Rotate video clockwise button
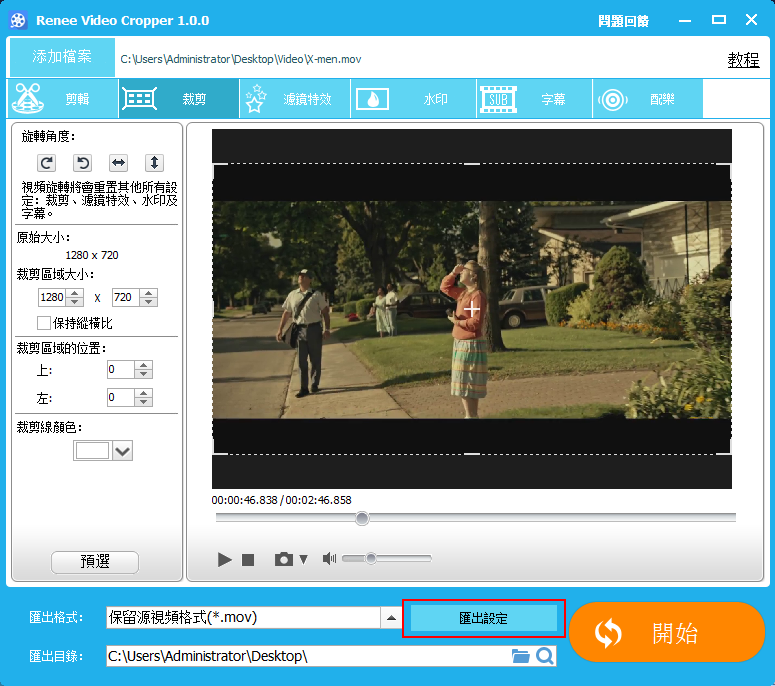Viewport: 775px width, 686px height. [46, 163]
